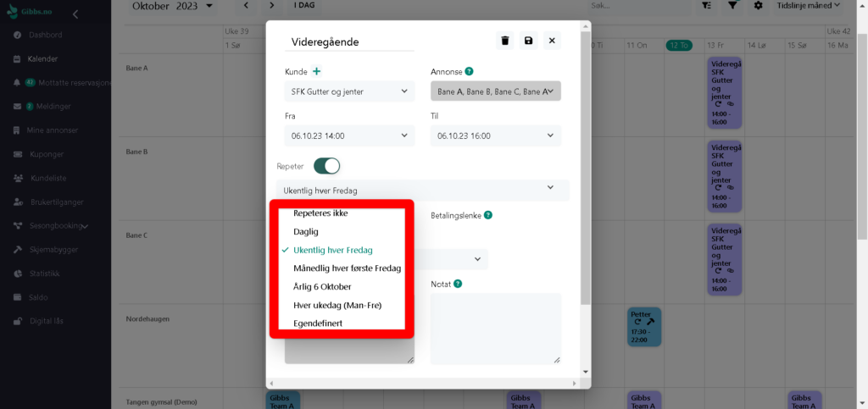868x409 pixels.
Task: Add new customer with plus icon
Action: (x=316, y=72)
